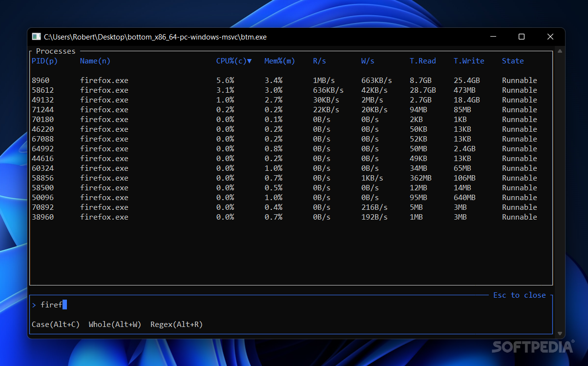
Task: Click the T.Write column header
Action: coord(469,61)
